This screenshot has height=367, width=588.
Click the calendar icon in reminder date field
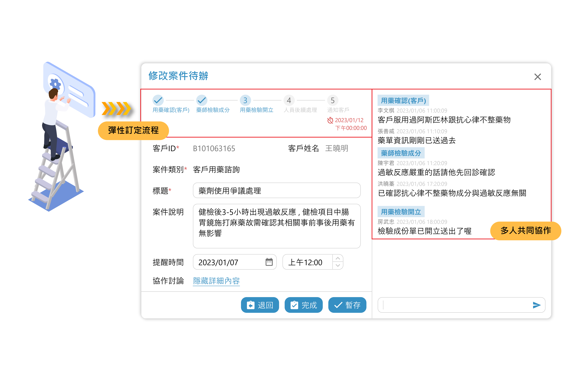[x=269, y=262]
